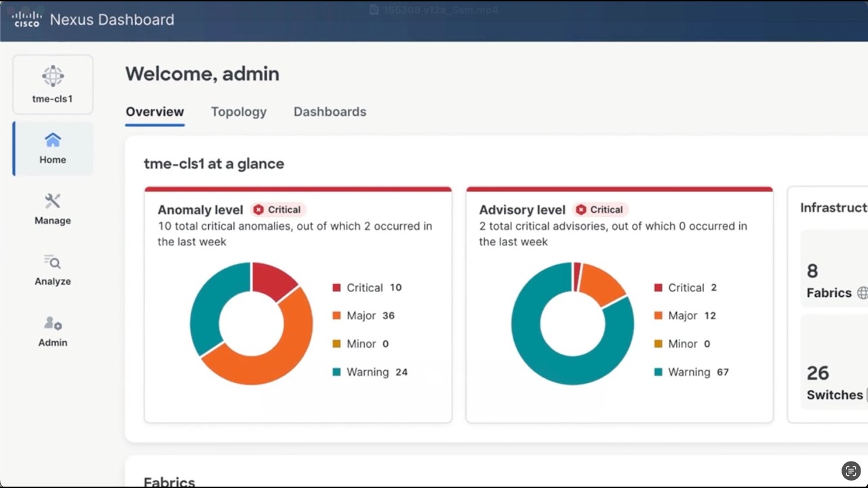Switch to the Overview tab
Viewport: 868px width, 488px height.
tap(155, 112)
